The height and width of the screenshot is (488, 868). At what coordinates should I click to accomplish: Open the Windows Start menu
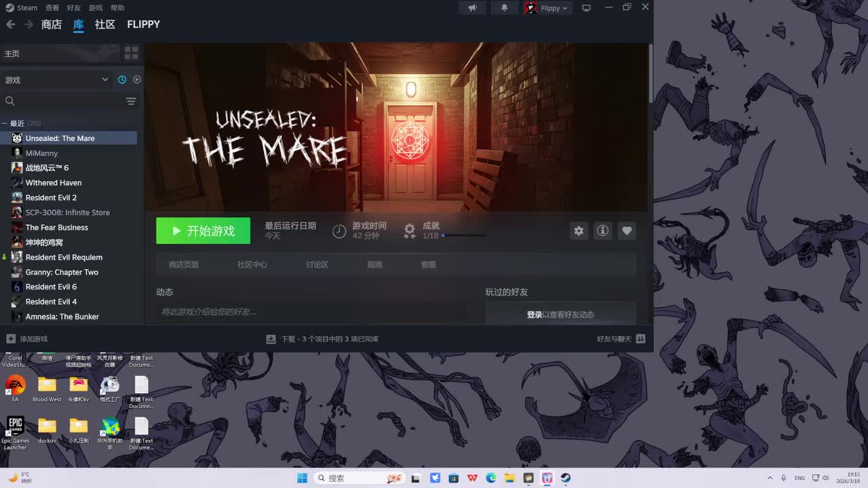point(302,478)
